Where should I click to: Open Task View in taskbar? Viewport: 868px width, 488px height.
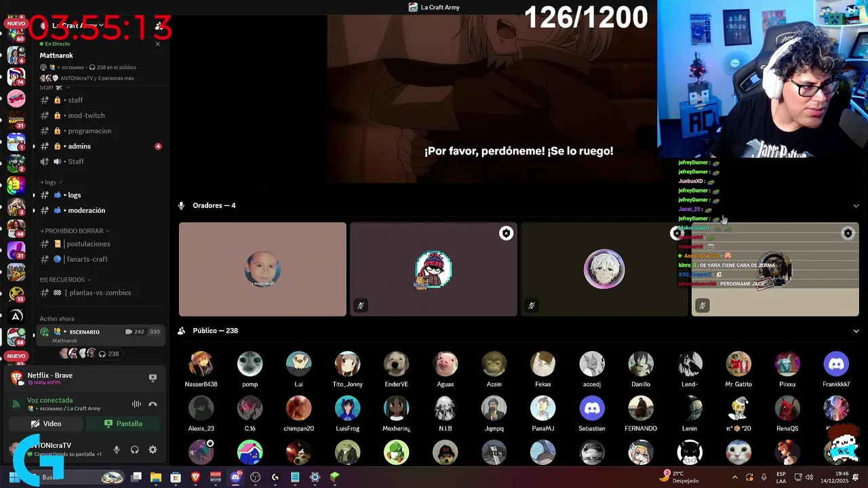click(x=136, y=477)
